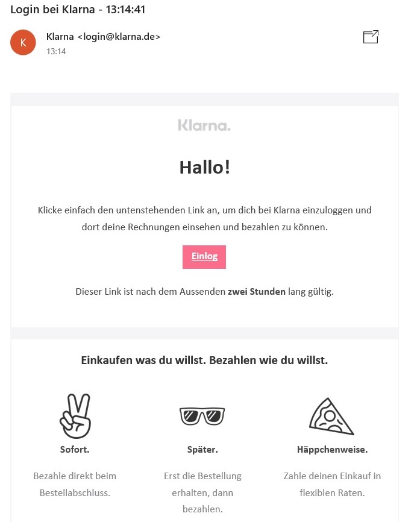Select the sender address login@klarna.de
The image size is (420, 522).
click(x=119, y=37)
